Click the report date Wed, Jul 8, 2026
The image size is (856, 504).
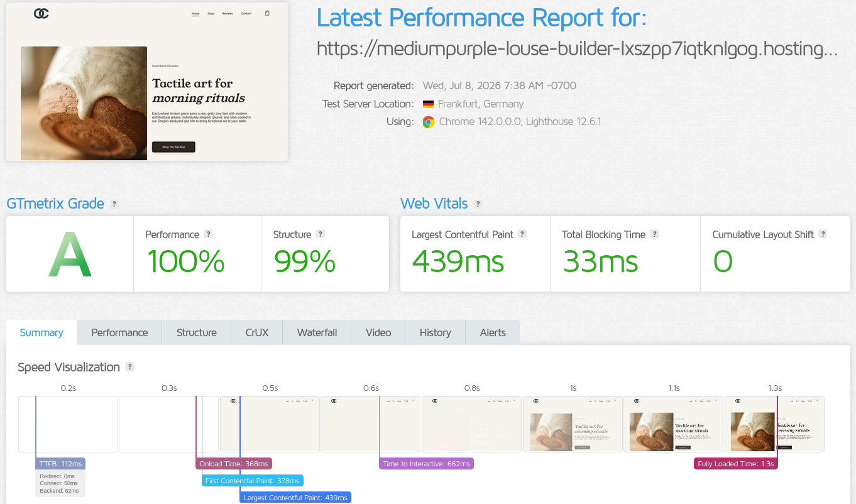500,86
